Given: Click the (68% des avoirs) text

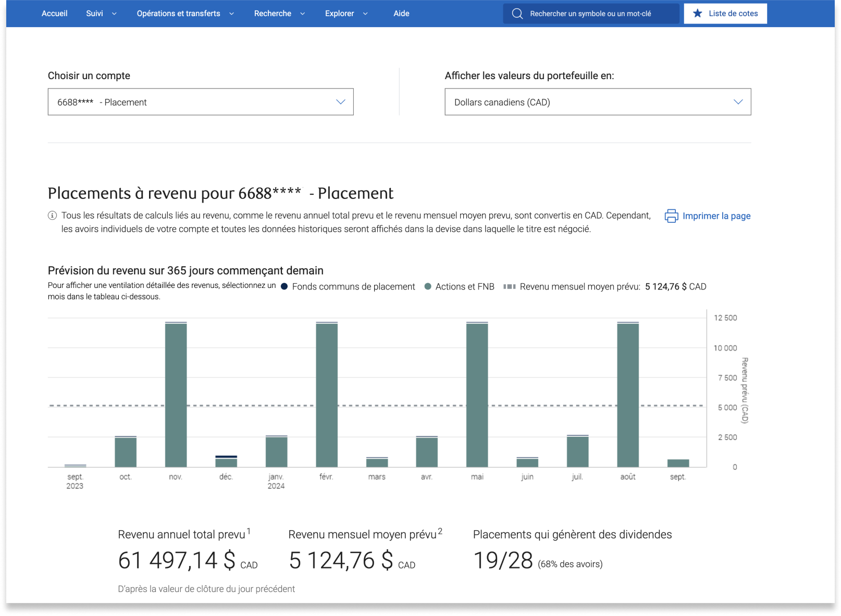Looking at the screenshot, I should tap(570, 564).
